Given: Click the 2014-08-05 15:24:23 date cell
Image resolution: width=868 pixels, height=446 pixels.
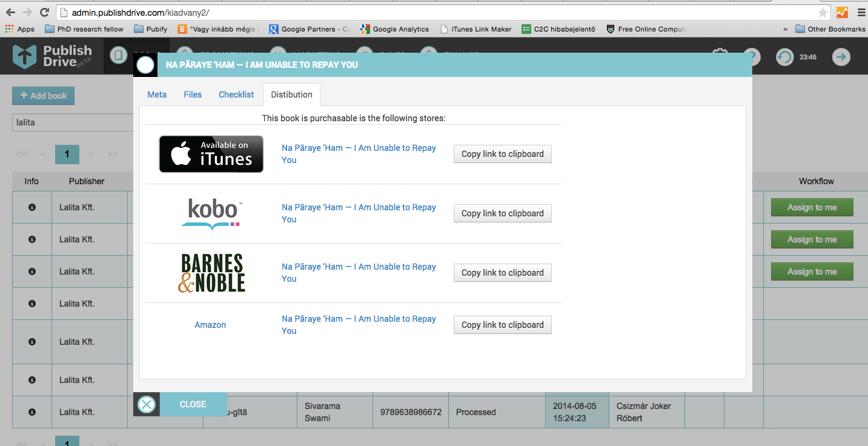Looking at the screenshot, I should point(577,412).
